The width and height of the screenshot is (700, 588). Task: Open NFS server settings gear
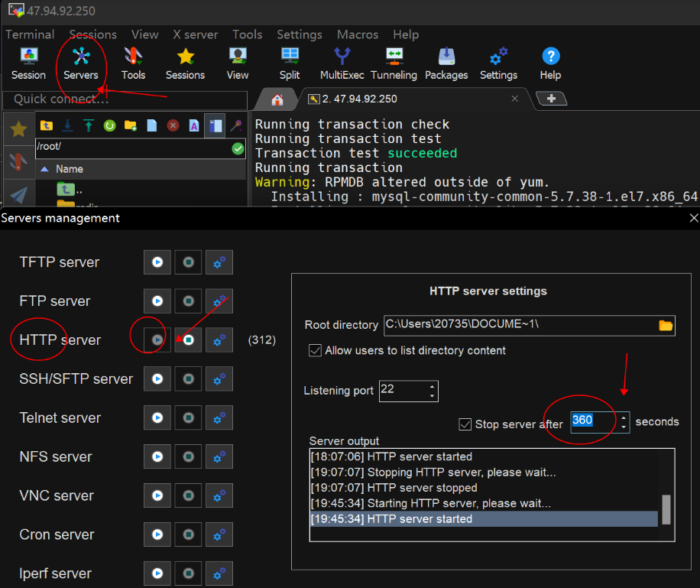[219, 456]
